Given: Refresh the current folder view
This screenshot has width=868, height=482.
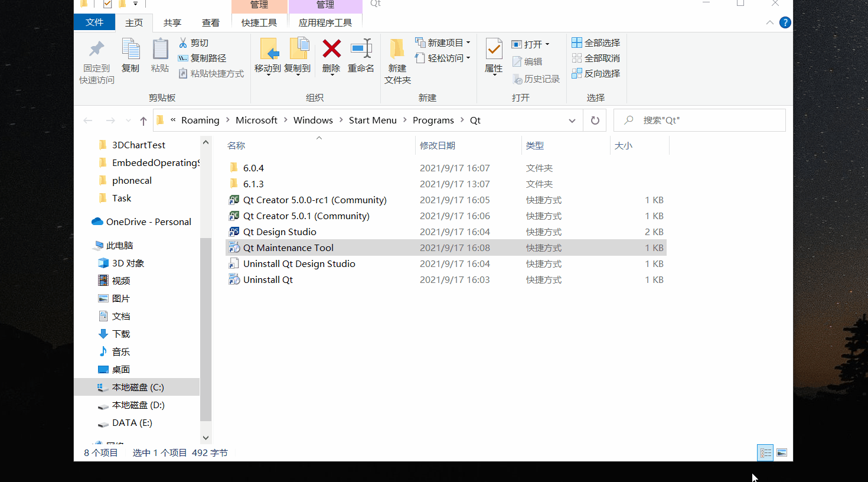Looking at the screenshot, I should coord(595,120).
